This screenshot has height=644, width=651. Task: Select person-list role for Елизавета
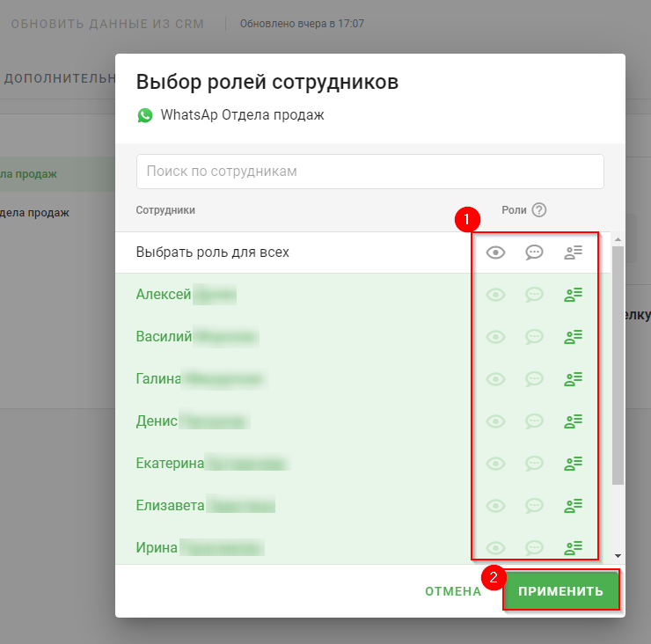tap(574, 506)
